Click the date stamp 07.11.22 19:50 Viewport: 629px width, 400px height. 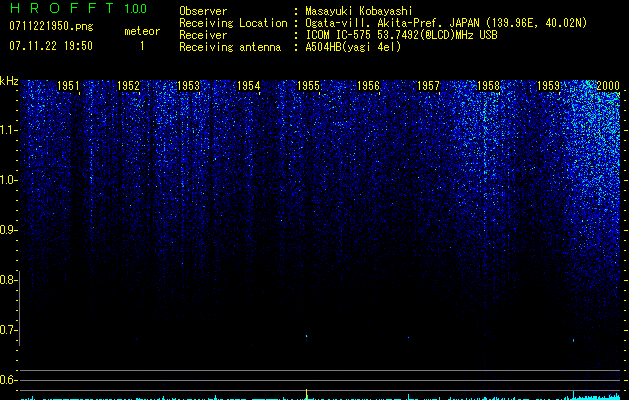(51, 46)
